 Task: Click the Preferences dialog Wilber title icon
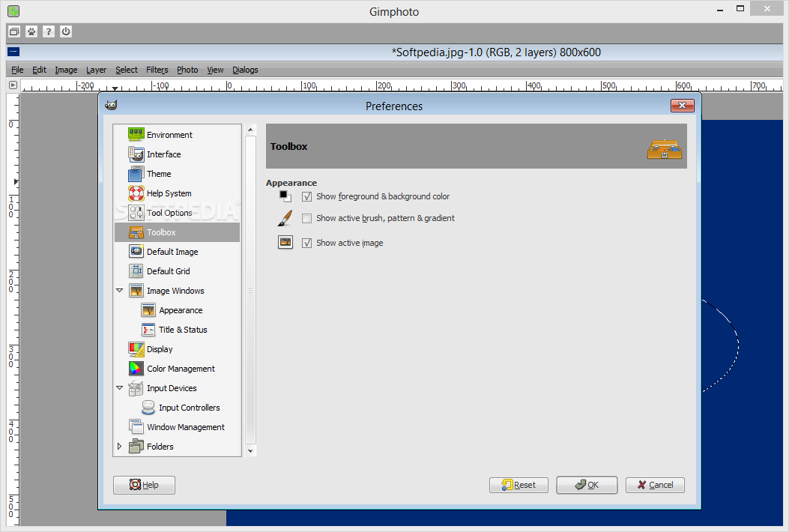click(x=111, y=105)
